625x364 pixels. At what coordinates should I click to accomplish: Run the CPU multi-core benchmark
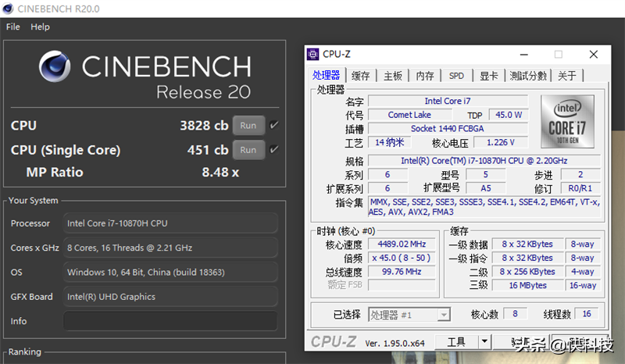[248, 125]
